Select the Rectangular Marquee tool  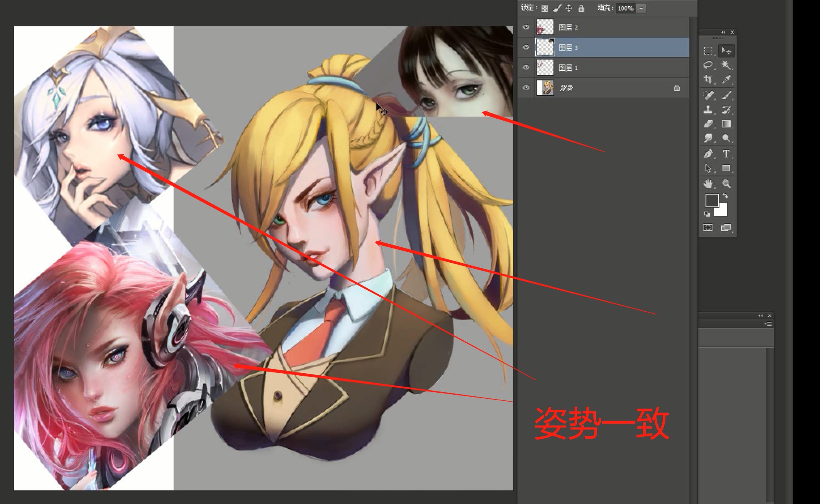(x=708, y=51)
